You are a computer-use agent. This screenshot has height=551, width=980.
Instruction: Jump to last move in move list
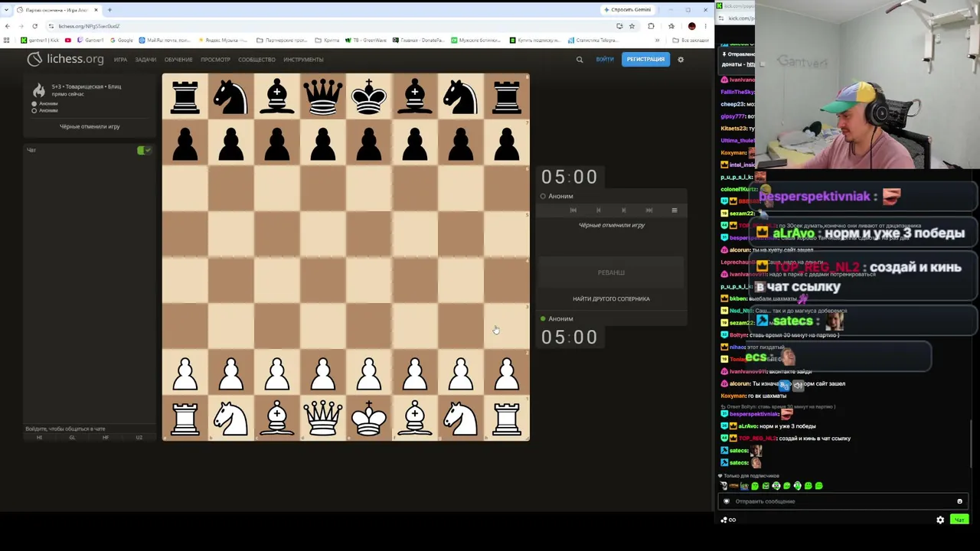[x=649, y=210]
